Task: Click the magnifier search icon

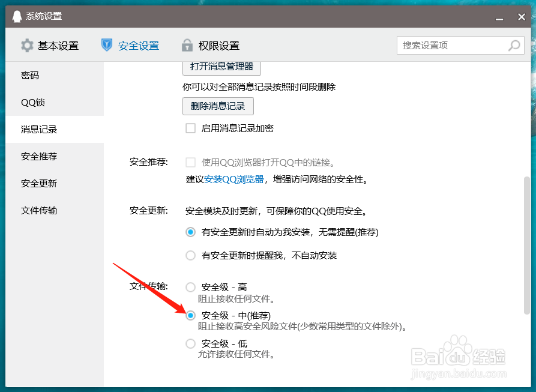Action: (514, 45)
